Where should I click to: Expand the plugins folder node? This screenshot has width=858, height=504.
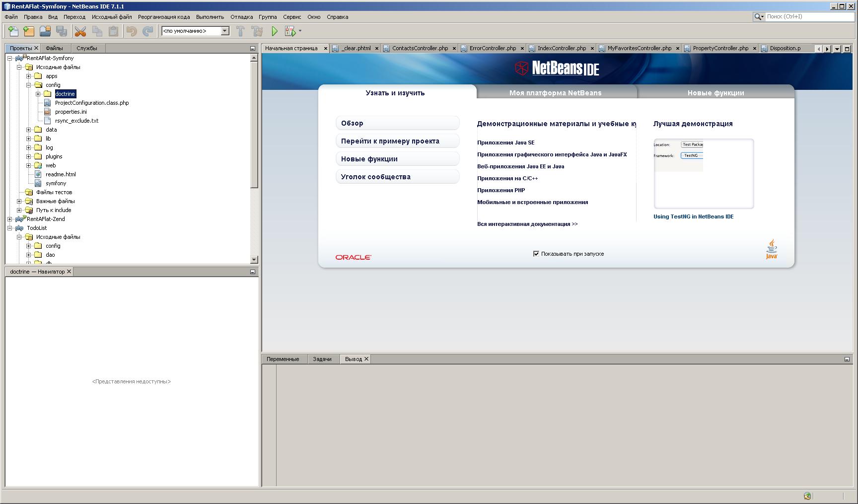pyautogui.click(x=29, y=156)
